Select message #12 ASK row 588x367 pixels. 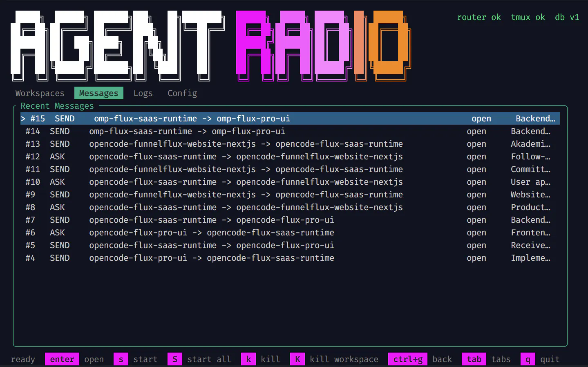[x=290, y=157]
